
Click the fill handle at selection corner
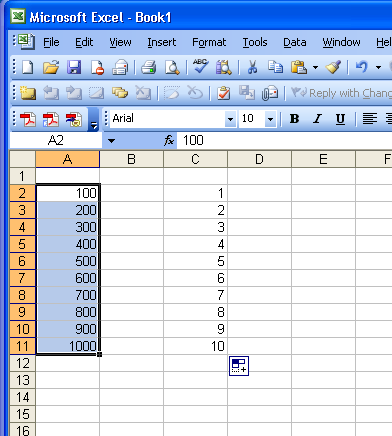pos(99,354)
